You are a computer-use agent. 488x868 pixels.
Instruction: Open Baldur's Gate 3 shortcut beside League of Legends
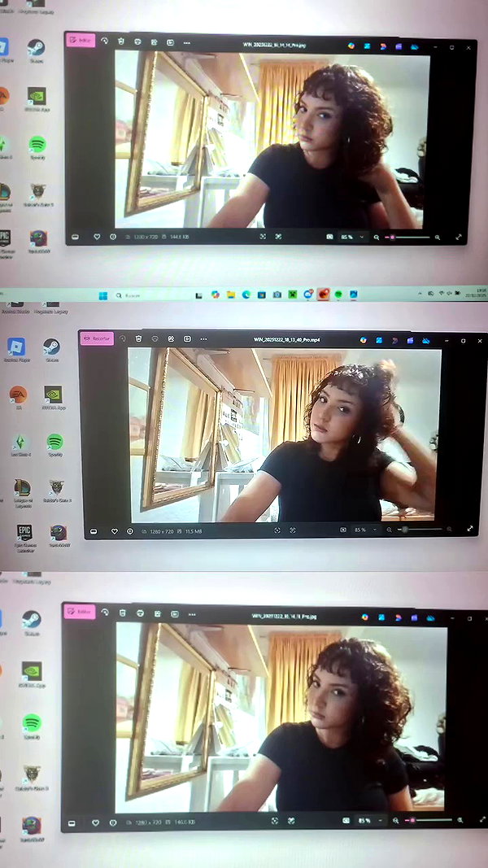[x=57, y=491]
